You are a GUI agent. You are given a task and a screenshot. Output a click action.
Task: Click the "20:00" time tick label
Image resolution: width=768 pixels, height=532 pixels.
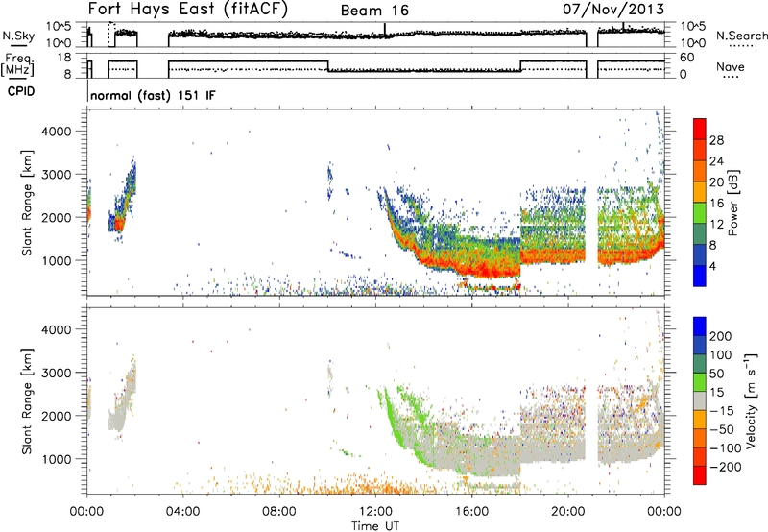pyautogui.click(x=567, y=512)
